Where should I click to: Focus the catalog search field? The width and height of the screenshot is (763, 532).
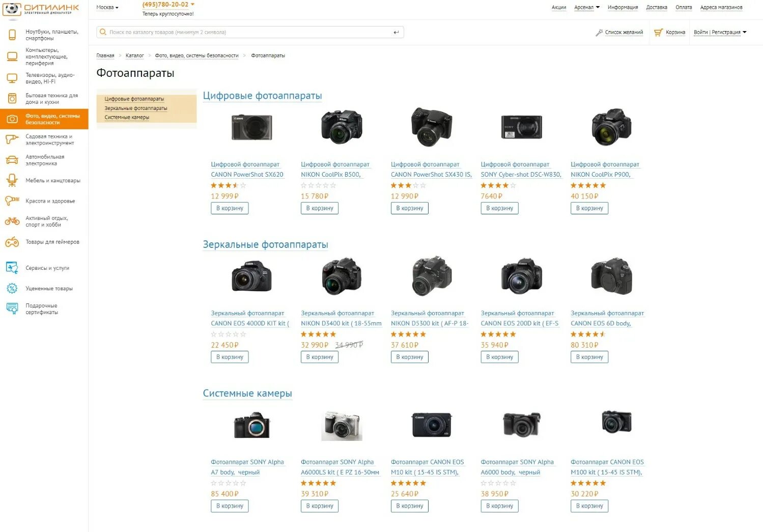tap(250, 33)
